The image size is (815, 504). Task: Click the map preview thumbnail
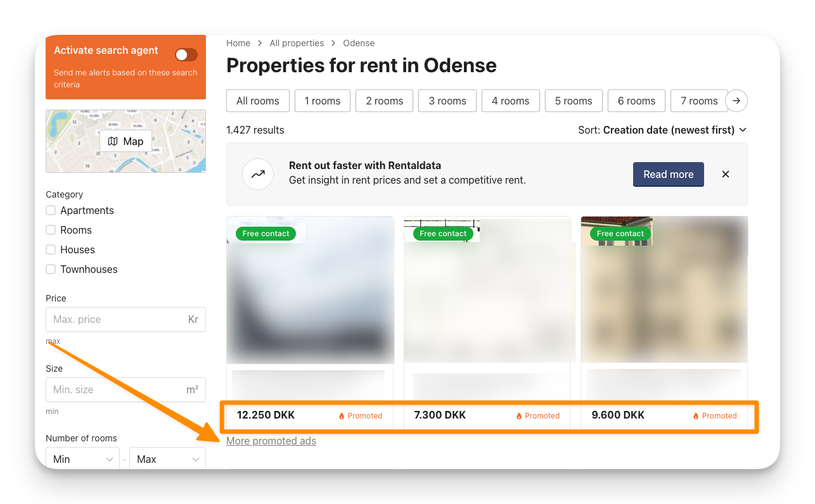tap(125, 141)
